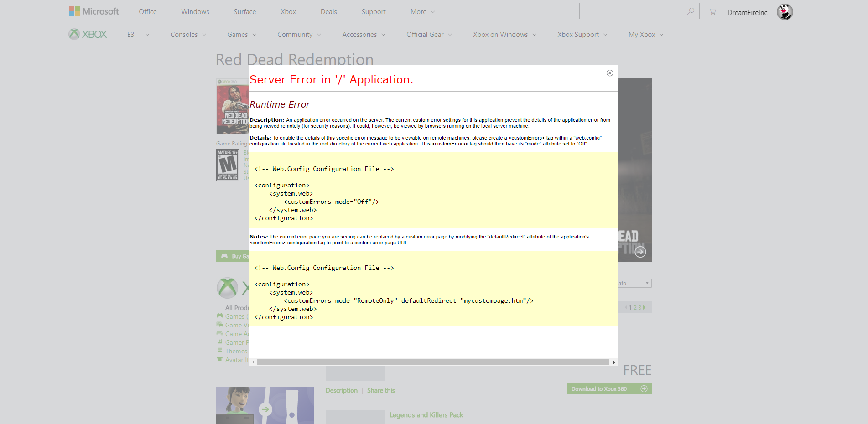Expand the Games menu
This screenshot has height=424, width=868.
pyautogui.click(x=242, y=35)
